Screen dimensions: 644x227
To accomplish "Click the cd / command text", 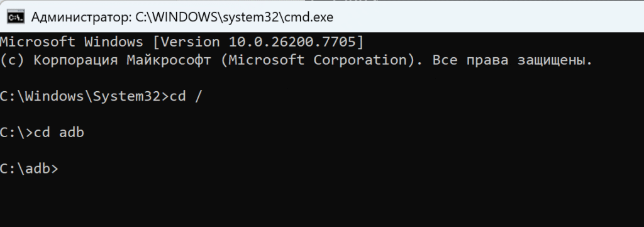I will pos(186,96).
